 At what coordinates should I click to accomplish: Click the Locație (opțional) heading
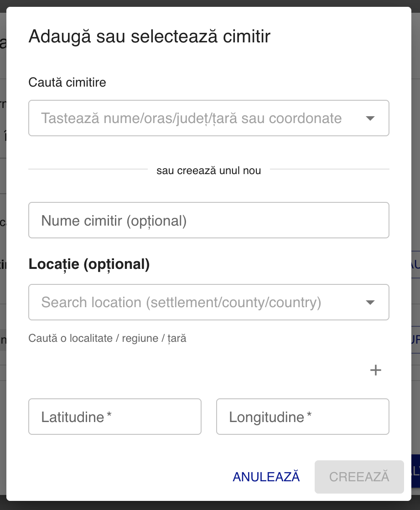(x=89, y=264)
